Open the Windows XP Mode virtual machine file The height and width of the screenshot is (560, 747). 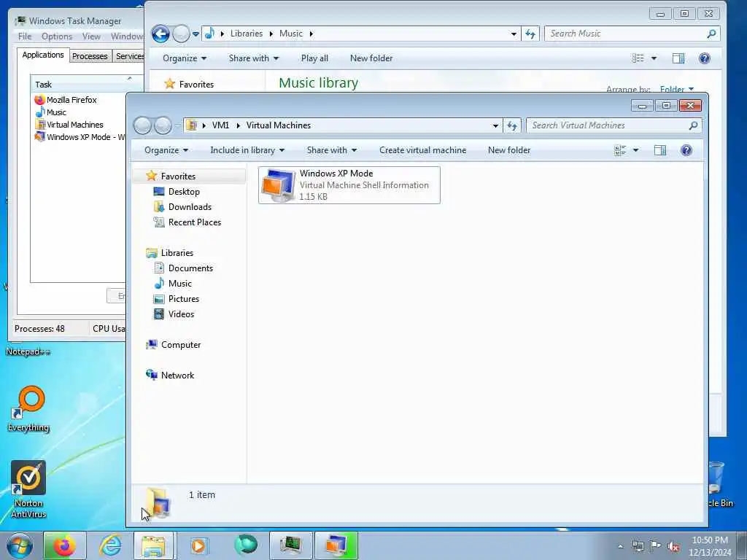(349, 184)
